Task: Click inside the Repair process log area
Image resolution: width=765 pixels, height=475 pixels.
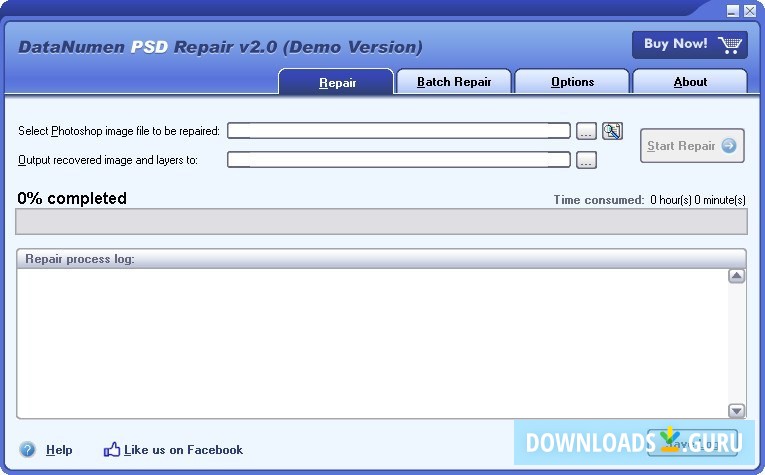Action: pos(372,343)
